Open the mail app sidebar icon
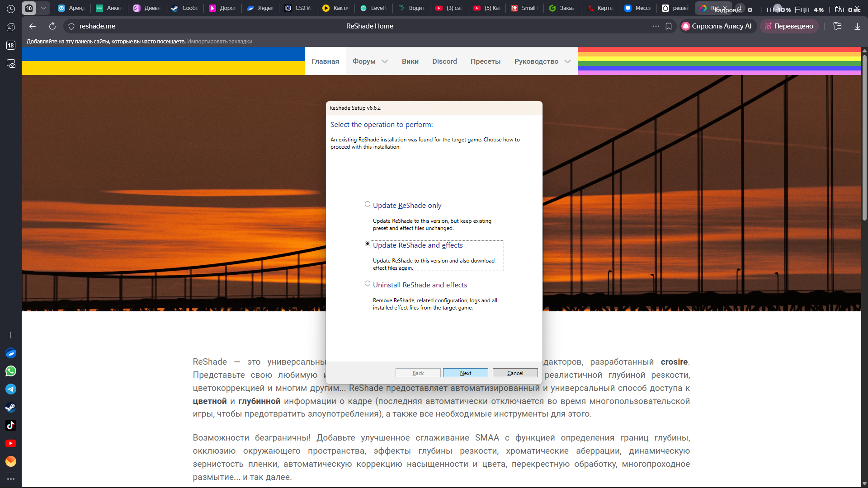Image resolution: width=868 pixels, height=488 pixels. click(11, 461)
